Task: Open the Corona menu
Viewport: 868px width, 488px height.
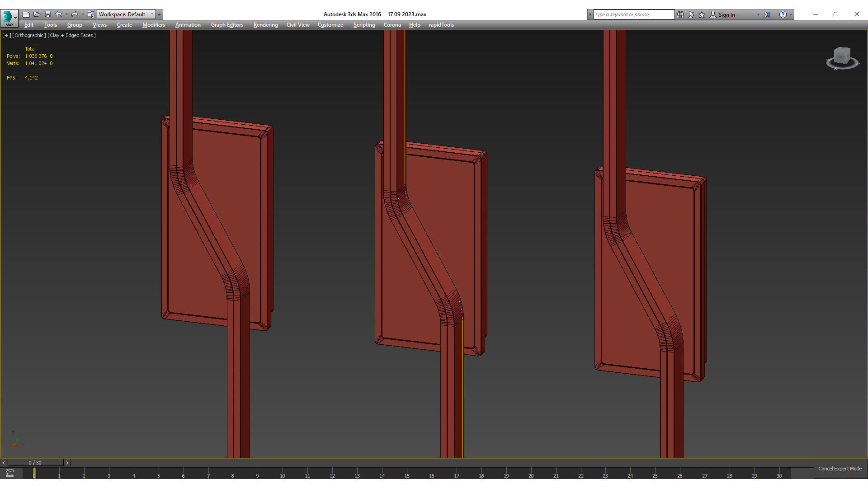Action: (x=392, y=25)
